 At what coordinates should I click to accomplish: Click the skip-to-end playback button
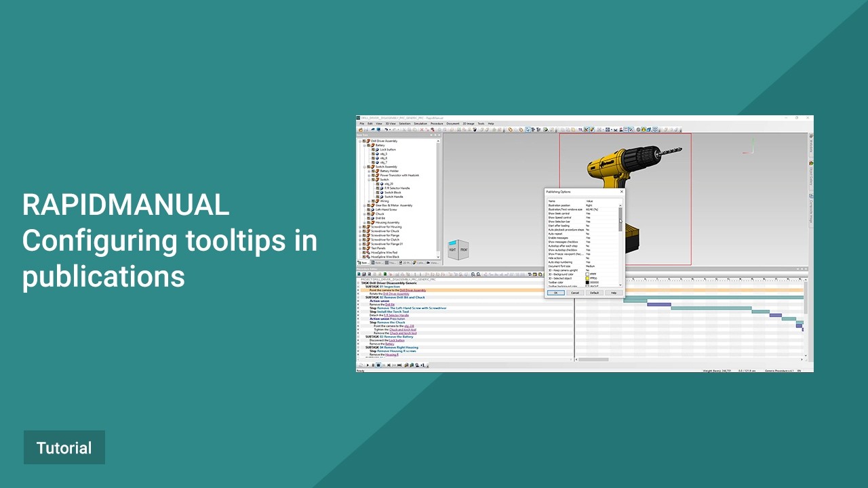[x=399, y=365]
